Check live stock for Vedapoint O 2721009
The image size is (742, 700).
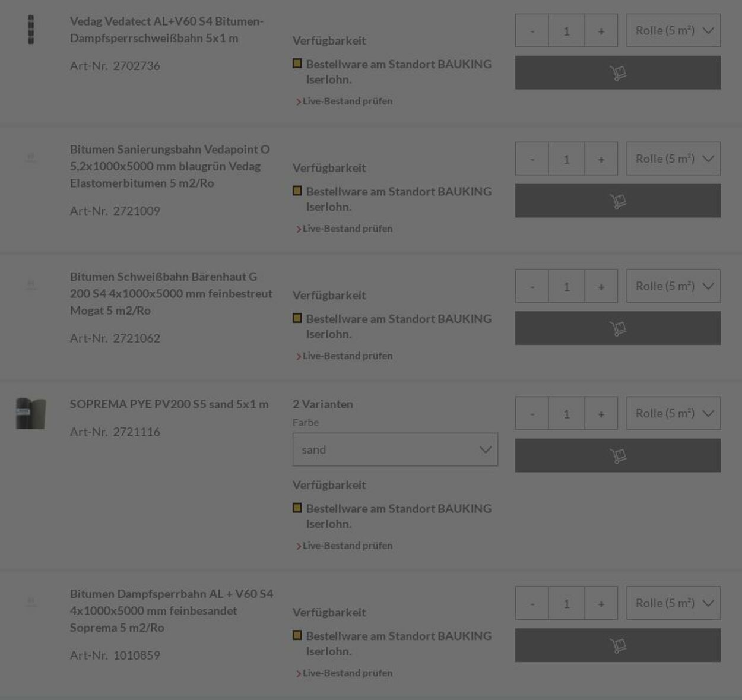point(344,229)
